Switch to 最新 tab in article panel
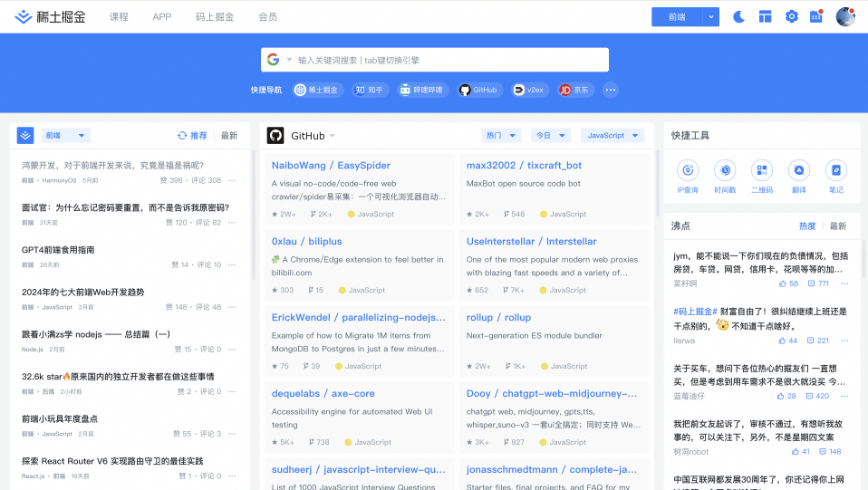 (229, 135)
